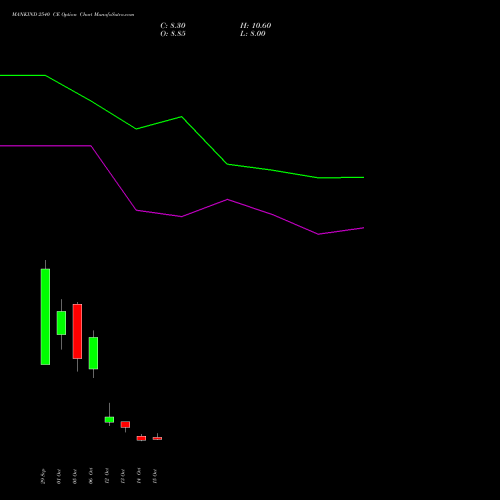Click the "06 Oct" date axis label

tap(91, 476)
